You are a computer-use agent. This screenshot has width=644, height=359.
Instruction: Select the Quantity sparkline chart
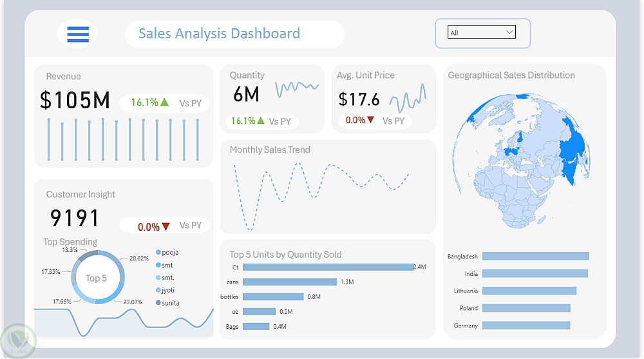tap(296, 89)
